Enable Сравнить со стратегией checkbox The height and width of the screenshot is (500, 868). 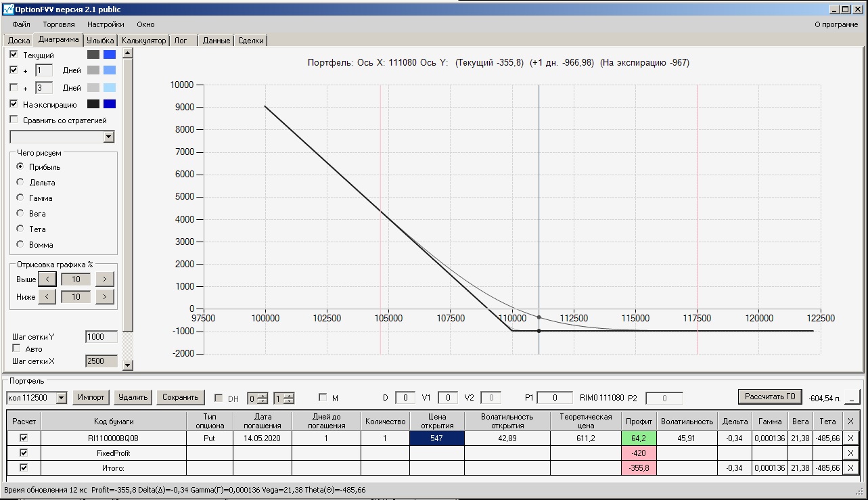(x=14, y=120)
